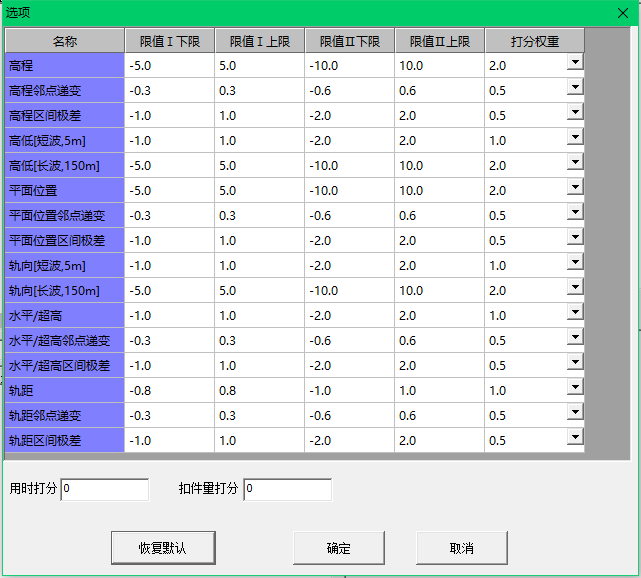Image resolution: width=641 pixels, height=578 pixels.
Task: Edit 限值Ⅰ下限 cell of 轨距 row
Action: [170, 390]
